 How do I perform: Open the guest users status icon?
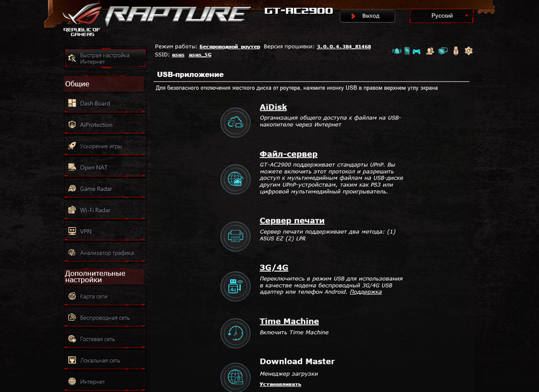click(430, 51)
